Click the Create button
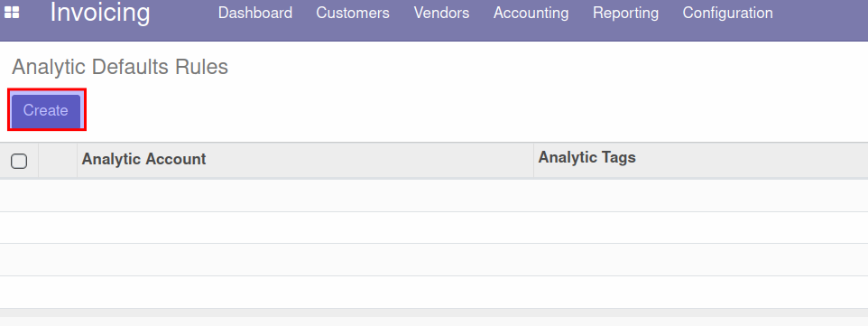The width and height of the screenshot is (868, 326). pyautogui.click(x=46, y=110)
